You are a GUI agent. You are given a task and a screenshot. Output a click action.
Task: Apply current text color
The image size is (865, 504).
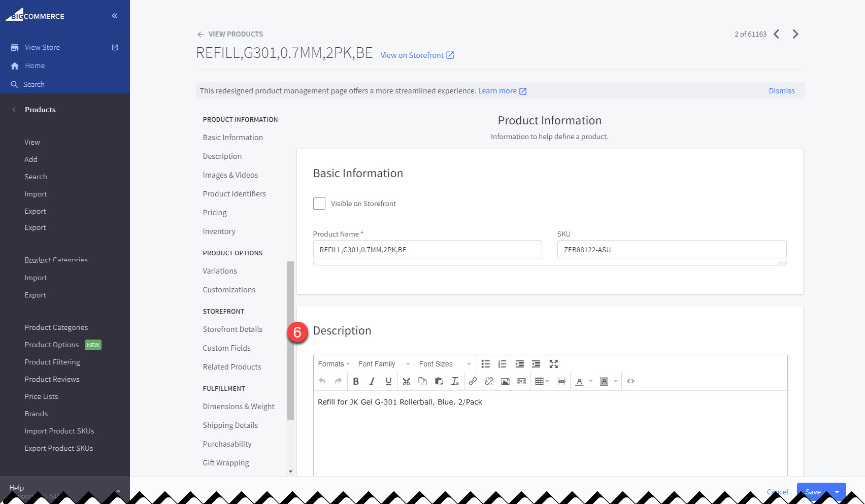point(579,381)
